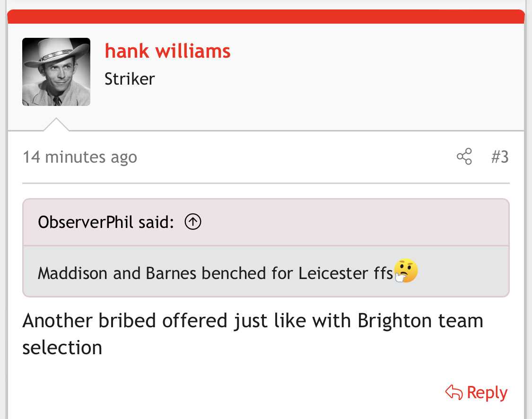Click the word ObserverPhil in quote header
This screenshot has height=419, width=532.
pos(86,222)
